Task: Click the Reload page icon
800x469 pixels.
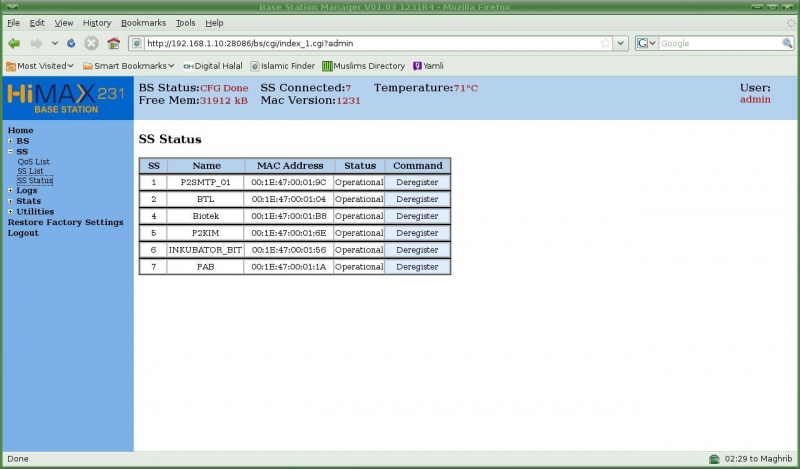Action: pos(71,43)
